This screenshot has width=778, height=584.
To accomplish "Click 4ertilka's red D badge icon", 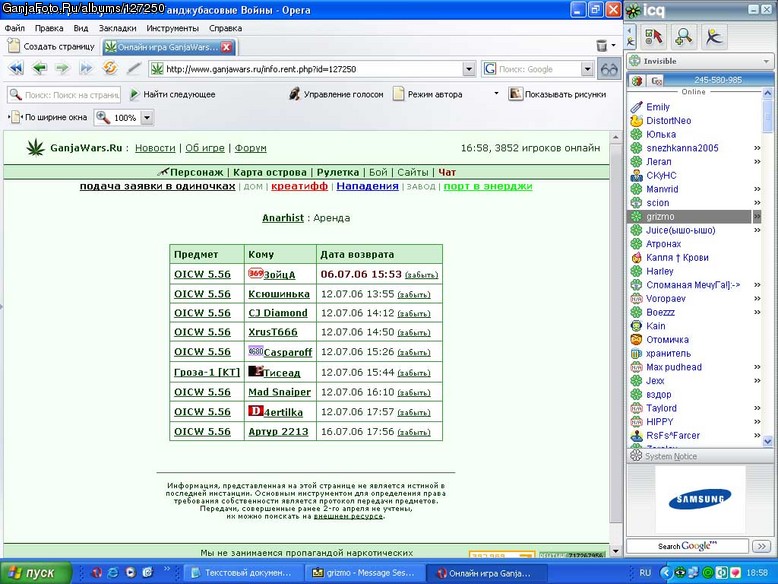I will 256,410.
